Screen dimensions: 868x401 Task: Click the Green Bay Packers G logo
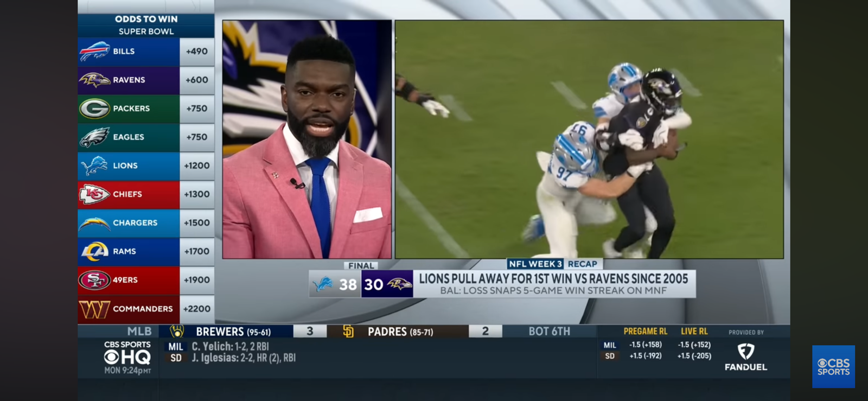(94, 109)
